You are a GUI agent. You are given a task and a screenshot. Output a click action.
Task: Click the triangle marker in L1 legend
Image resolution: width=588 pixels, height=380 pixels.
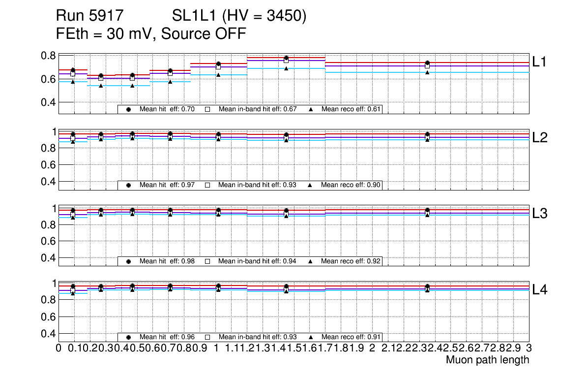(310, 110)
